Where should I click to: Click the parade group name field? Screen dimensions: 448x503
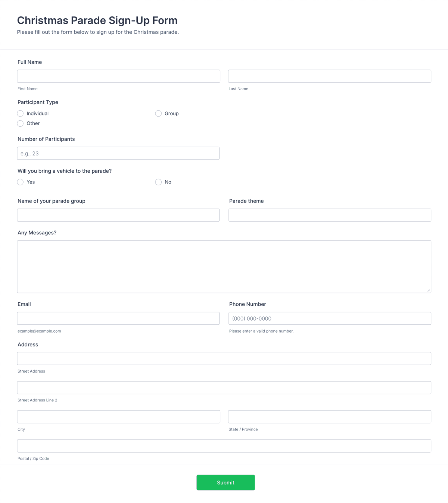(x=118, y=215)
